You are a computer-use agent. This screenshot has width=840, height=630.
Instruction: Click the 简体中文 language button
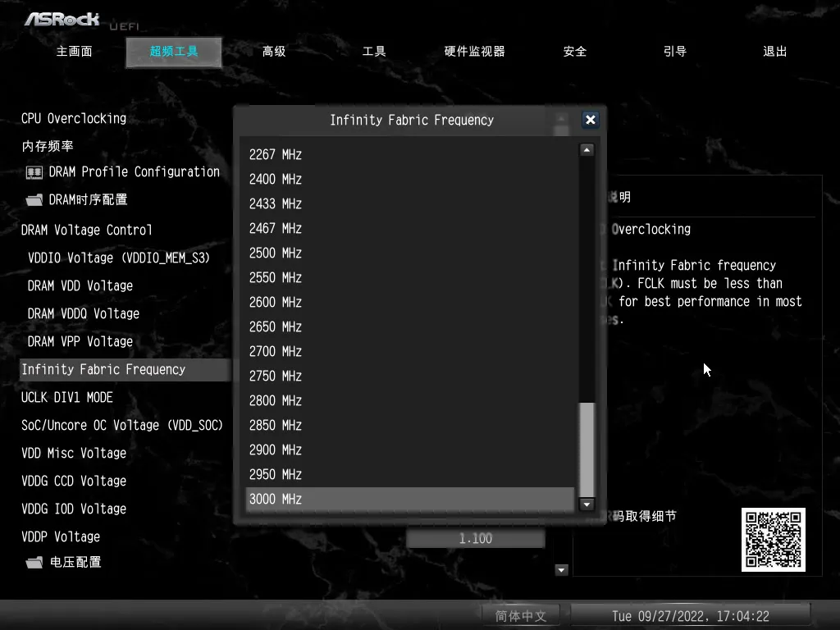tap(520, 616)
